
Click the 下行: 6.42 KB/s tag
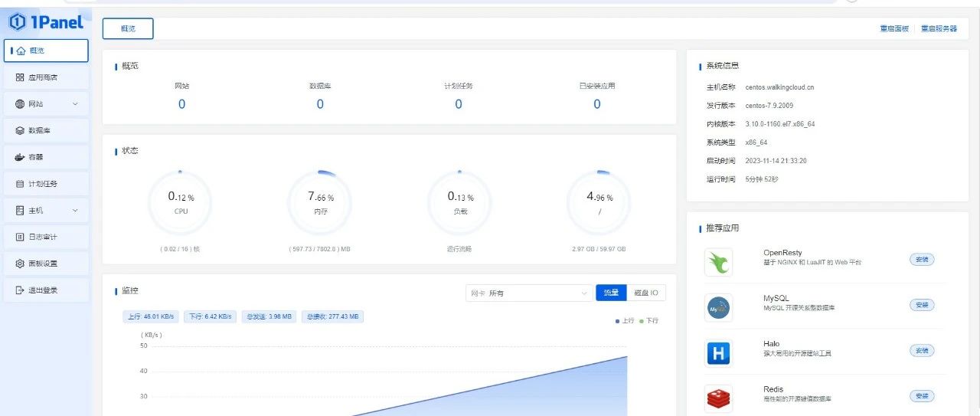pyautogui.click(x=210, y=316)
